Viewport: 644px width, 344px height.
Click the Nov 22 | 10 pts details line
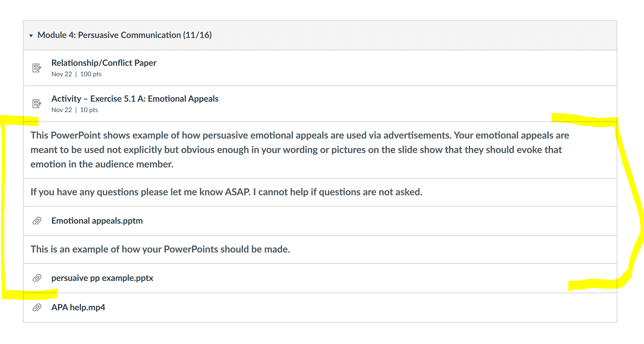[x=75, y=110]
